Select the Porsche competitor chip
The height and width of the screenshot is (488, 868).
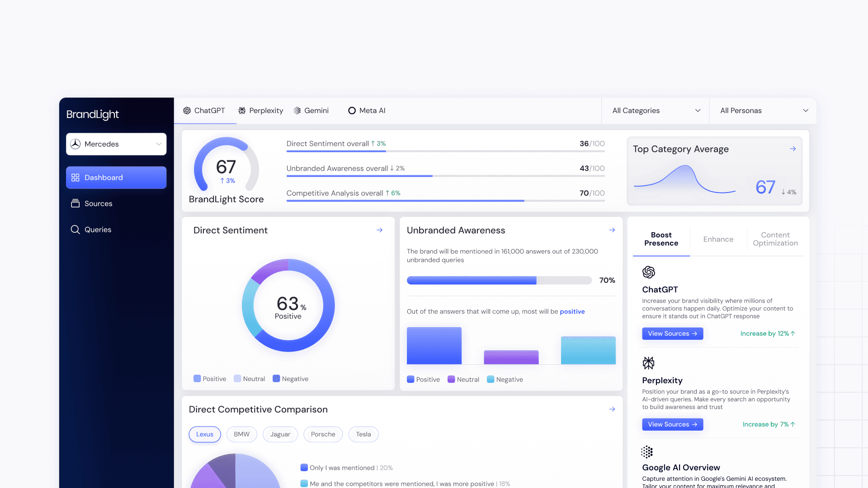(x=323, y=434)
